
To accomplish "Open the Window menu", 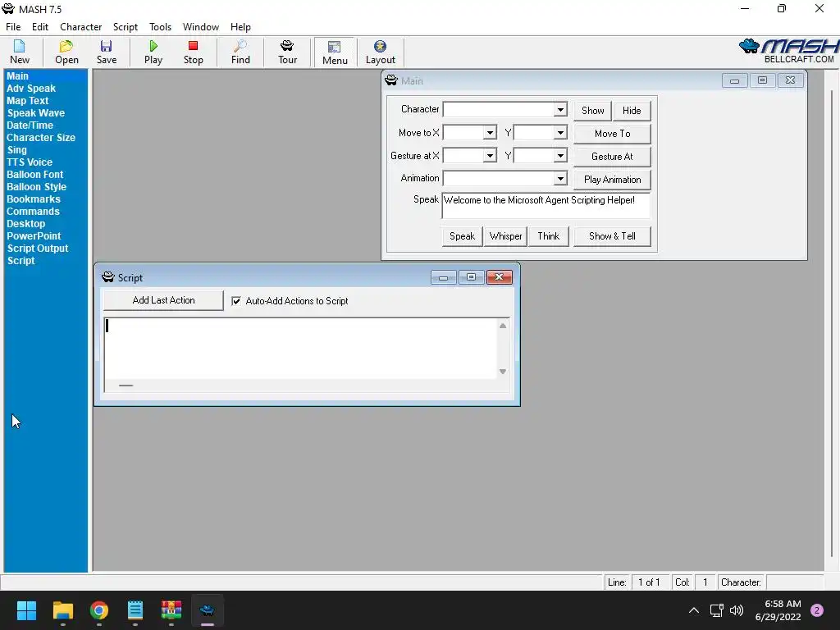I will pos(201,27).
